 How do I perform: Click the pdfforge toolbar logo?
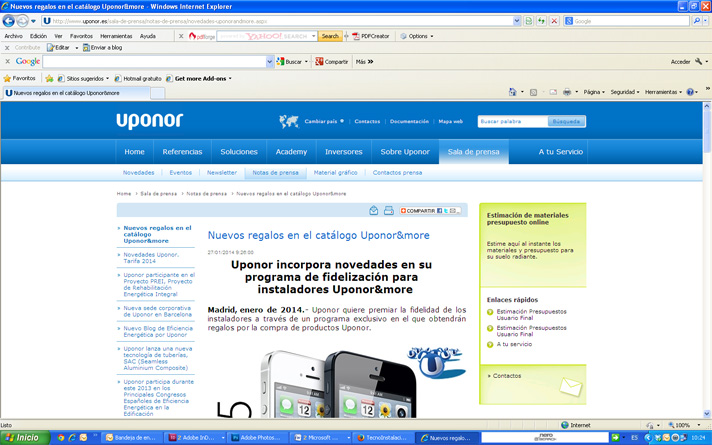coord(202,36)
